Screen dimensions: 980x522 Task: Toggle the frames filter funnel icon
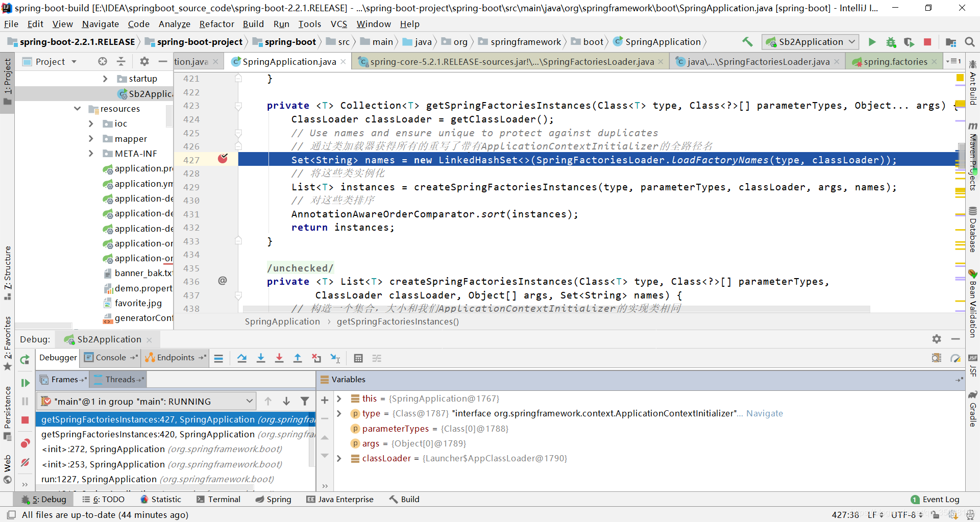[305, 401]
